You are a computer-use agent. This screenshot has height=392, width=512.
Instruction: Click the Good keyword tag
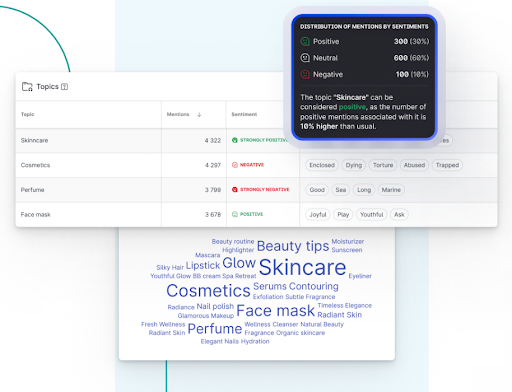[x=317, y=190]
